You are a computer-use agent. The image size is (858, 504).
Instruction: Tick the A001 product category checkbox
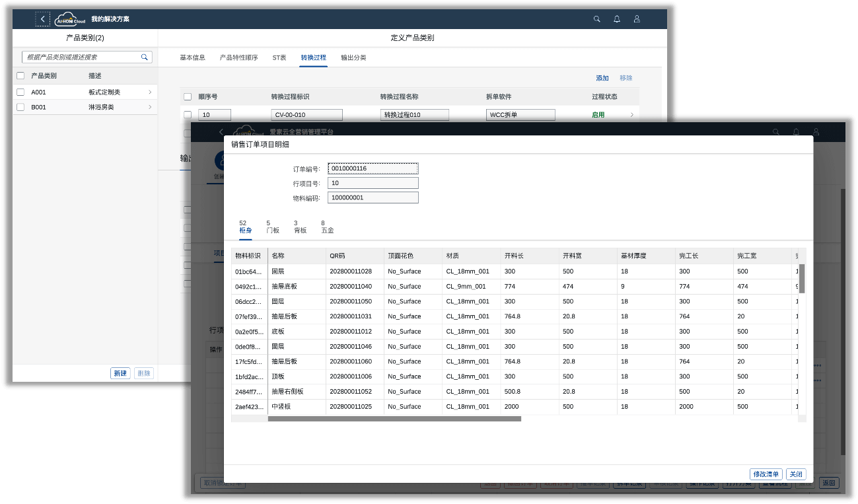[20, 92]
